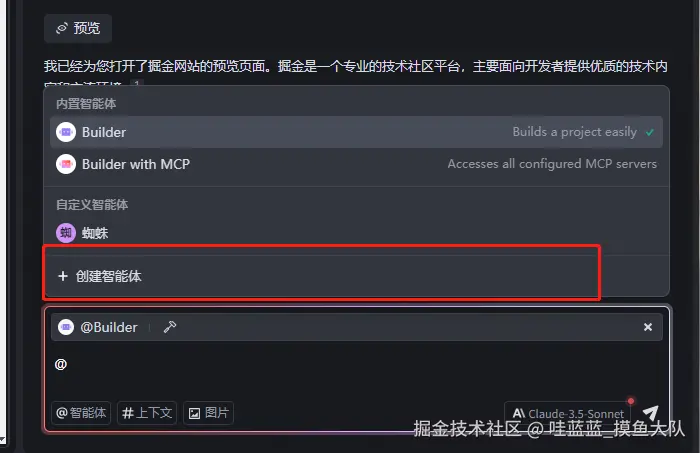Click the purple 蜘蛛 avatar icon

[x=66, y=233]
